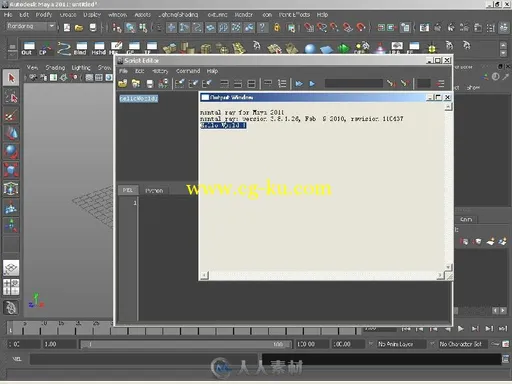Switch to the Python tab
Viewport: 512px width, 384px height.
154,190
